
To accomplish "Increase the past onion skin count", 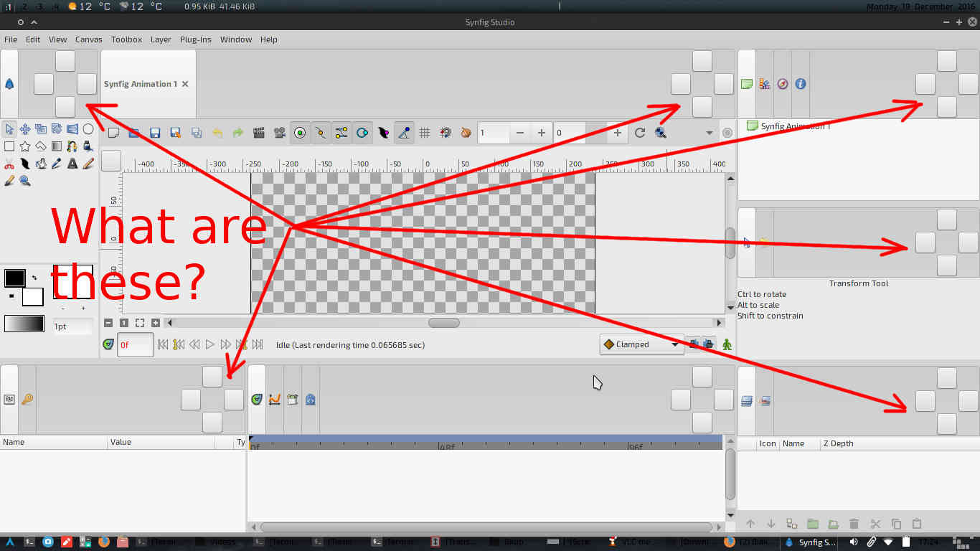I will (541, 133).
